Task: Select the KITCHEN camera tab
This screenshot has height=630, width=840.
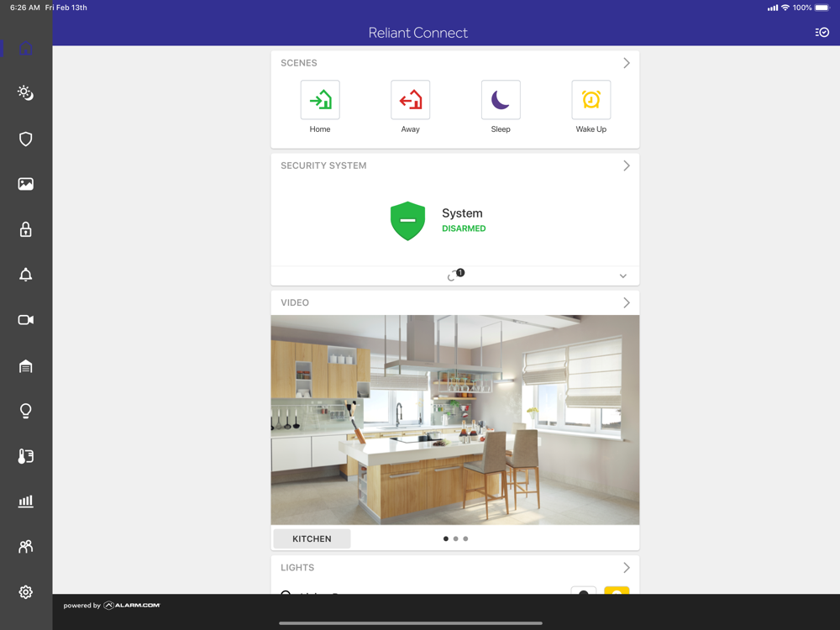Action: [x=312, y=539]
